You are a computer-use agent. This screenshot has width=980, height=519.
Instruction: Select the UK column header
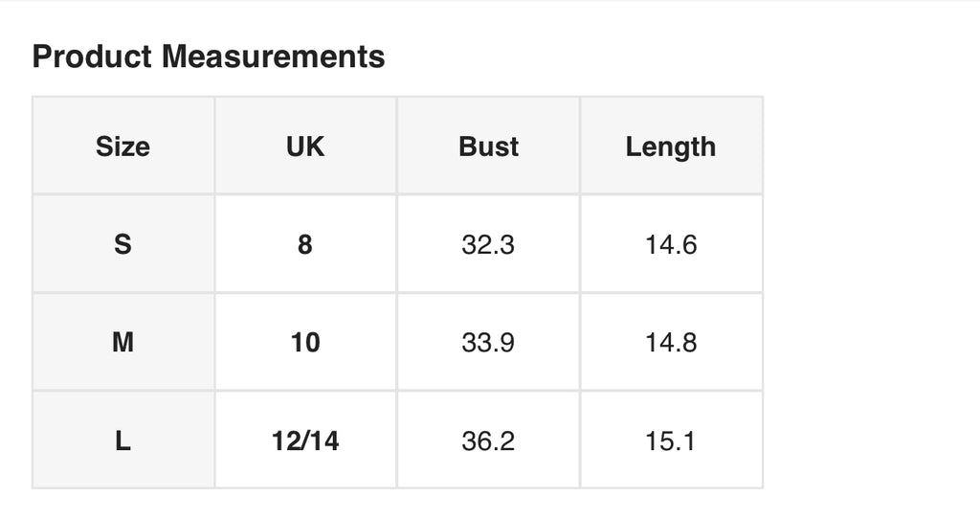click(x=305, y=147)
